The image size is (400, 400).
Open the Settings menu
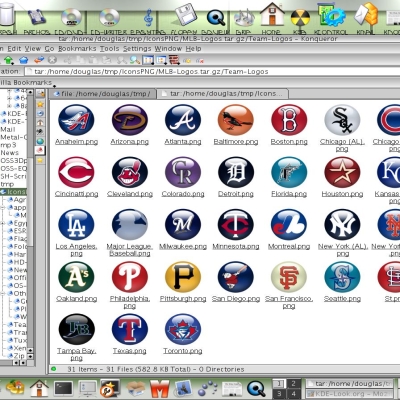coord(137,49)
